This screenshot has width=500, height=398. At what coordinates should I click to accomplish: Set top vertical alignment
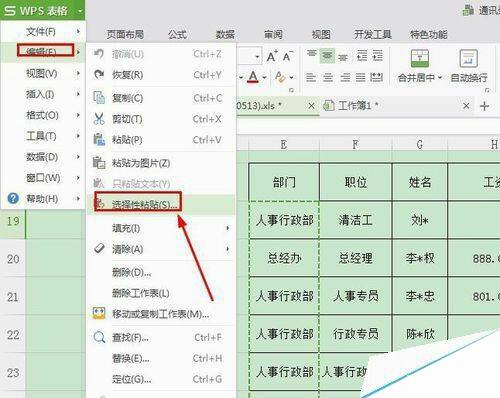point(311,55)
